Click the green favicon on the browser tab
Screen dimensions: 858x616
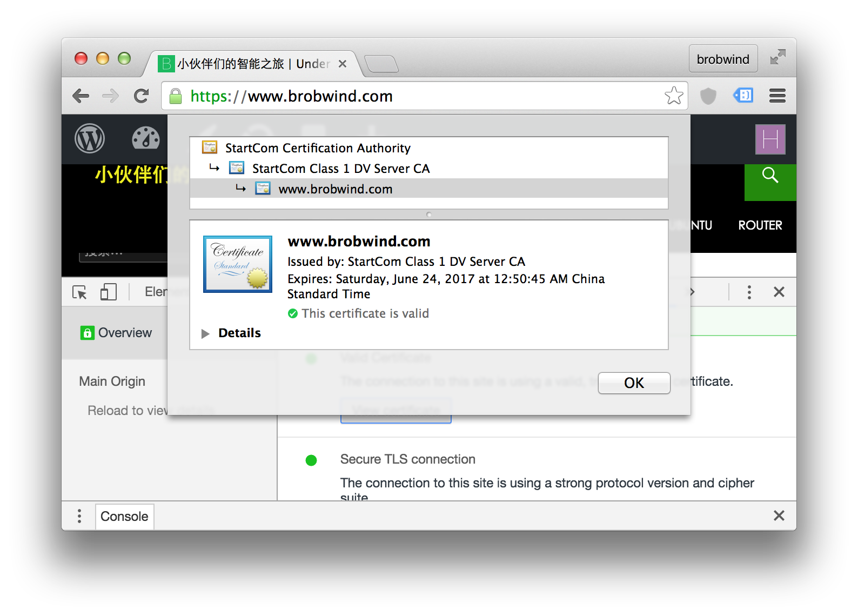pos(166,64)
